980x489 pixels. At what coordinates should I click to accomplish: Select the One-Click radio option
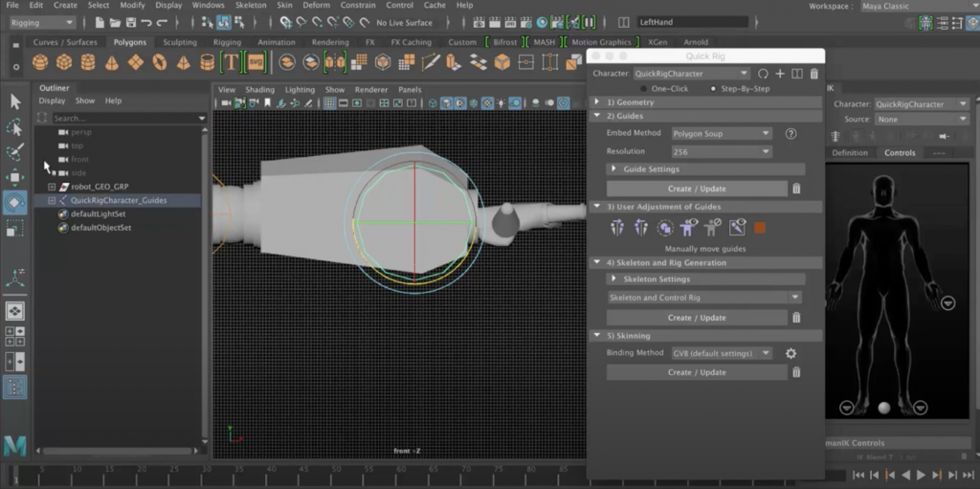tap(643, 89)
